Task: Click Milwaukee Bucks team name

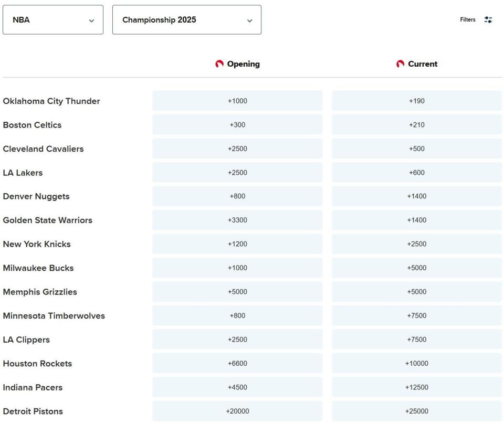Action: pyautogui.click(x=38, y=268)
